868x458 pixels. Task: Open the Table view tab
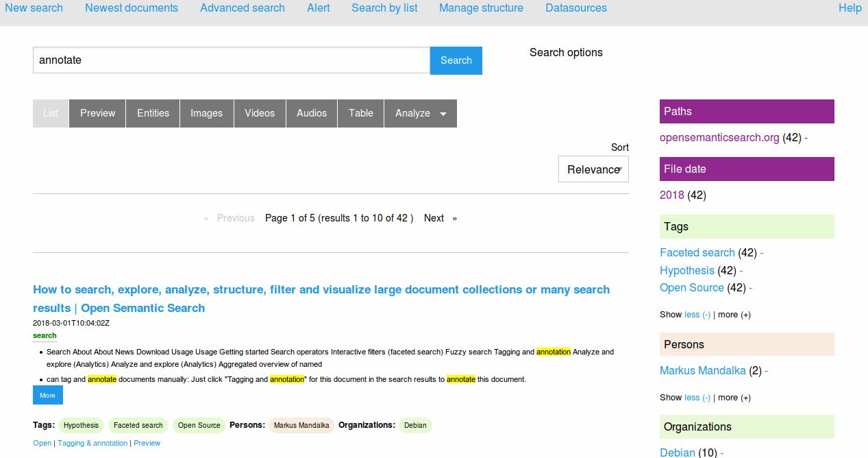360,114
